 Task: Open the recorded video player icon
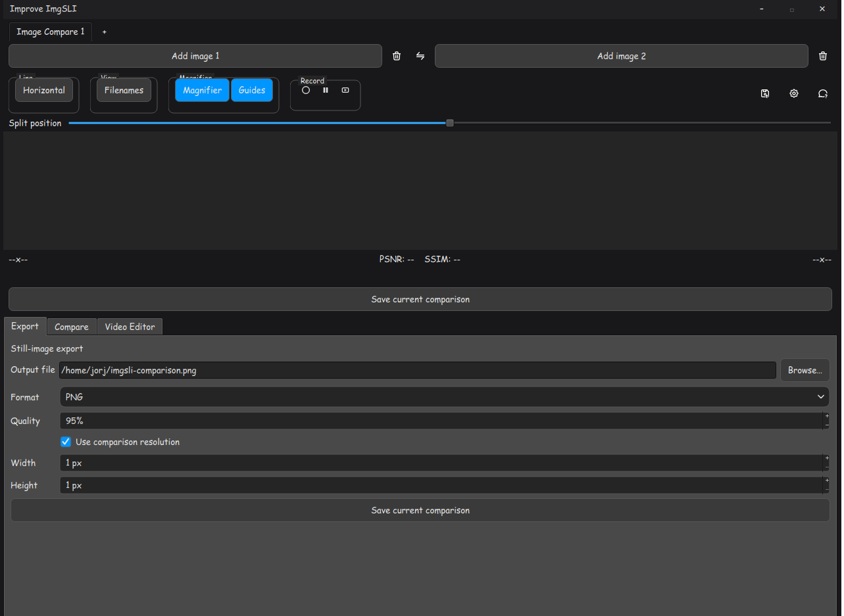tap(345, 90)
